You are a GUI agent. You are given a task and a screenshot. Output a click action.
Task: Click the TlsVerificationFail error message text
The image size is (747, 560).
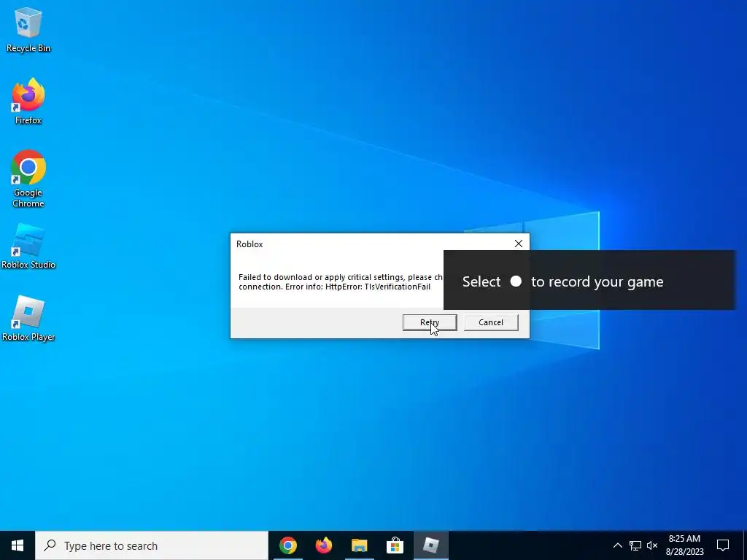tap(341, 282)
